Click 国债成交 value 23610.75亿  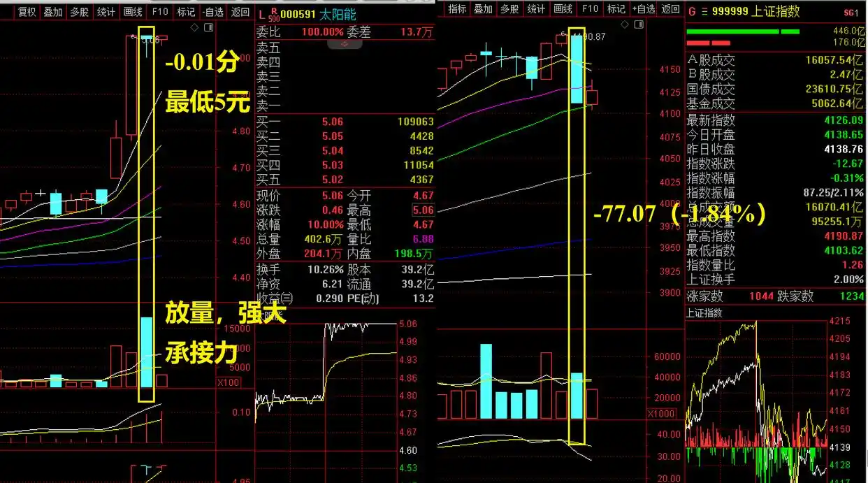tap(834, 89)
